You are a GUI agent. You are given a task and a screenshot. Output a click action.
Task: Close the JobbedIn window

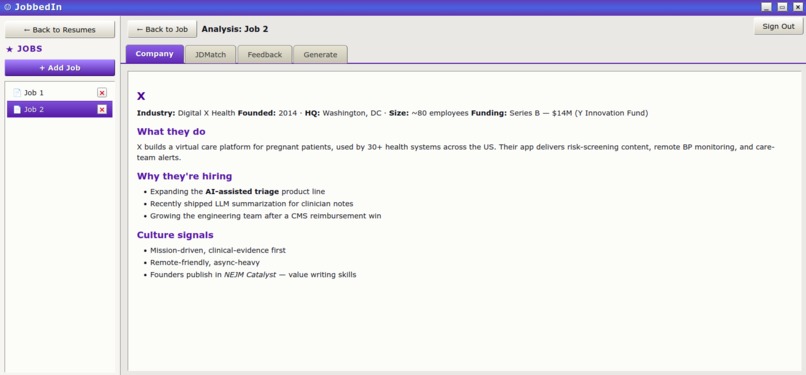[x=797, y=7]
